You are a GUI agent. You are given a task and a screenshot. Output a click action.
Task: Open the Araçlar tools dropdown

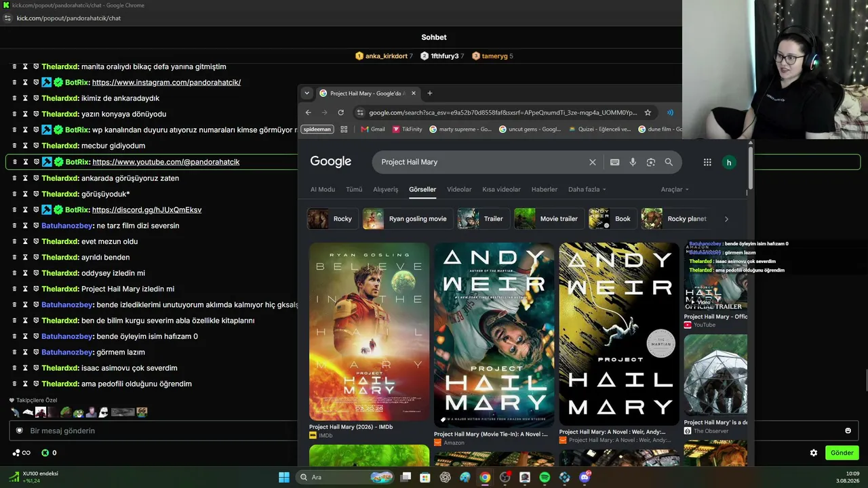pyautogui.click(x=675, y=190)
